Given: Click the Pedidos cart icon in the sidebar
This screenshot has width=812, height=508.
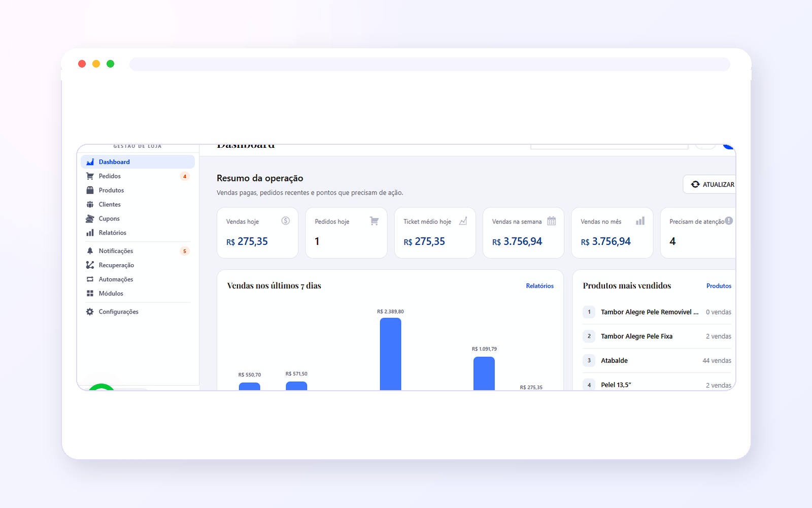Looking at the screenshot, I should coord(90,176).
